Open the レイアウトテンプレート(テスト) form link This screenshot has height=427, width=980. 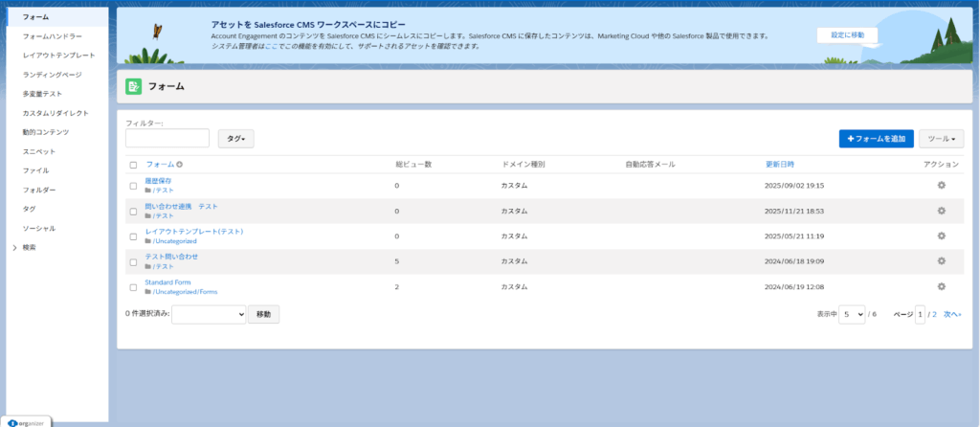click(x=193, y=232)
